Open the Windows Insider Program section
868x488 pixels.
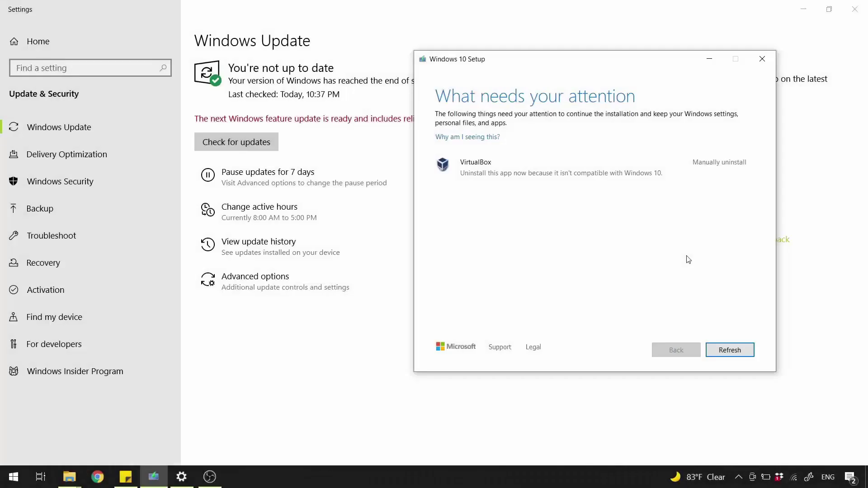tap(75, 371)
